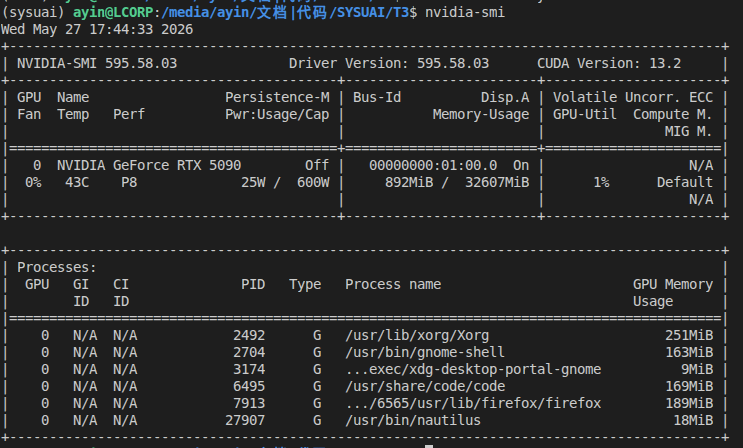This screenshot has width=743, height=448.
Task: Select process '/usr/bin/nautilus'
Action: (413, 421)
